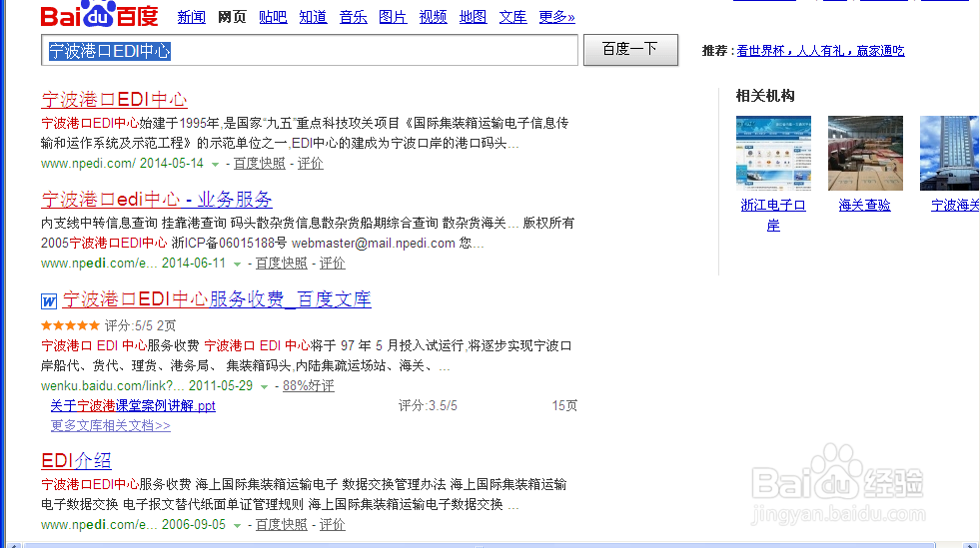
Task: Open the EDI介绍 result
Action: click(76, 460)
